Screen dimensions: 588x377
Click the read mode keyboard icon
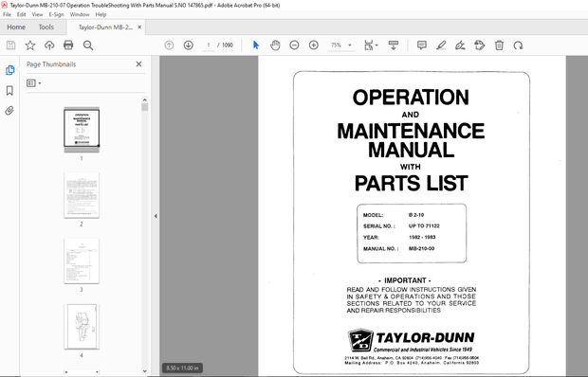pos(394,45)
